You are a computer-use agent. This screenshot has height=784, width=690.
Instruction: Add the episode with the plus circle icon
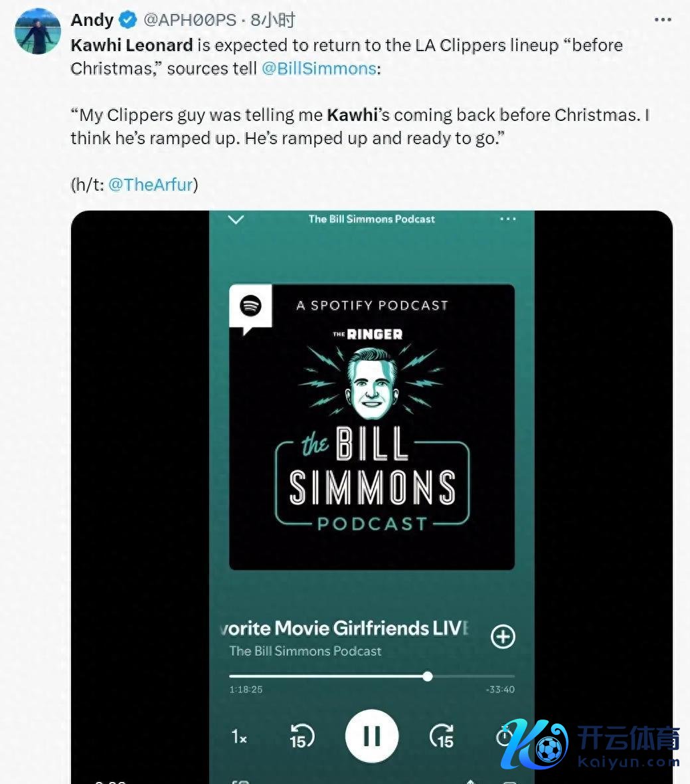503,637
